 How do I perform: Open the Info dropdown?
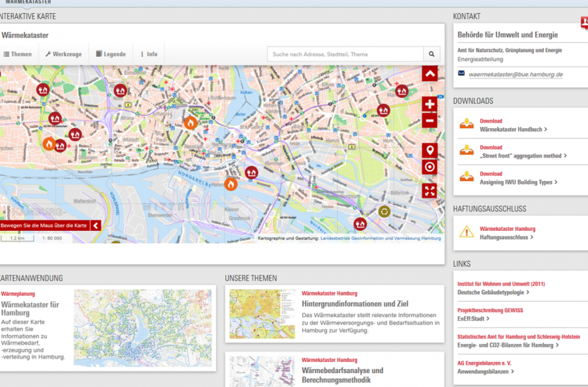click(149, 54)
